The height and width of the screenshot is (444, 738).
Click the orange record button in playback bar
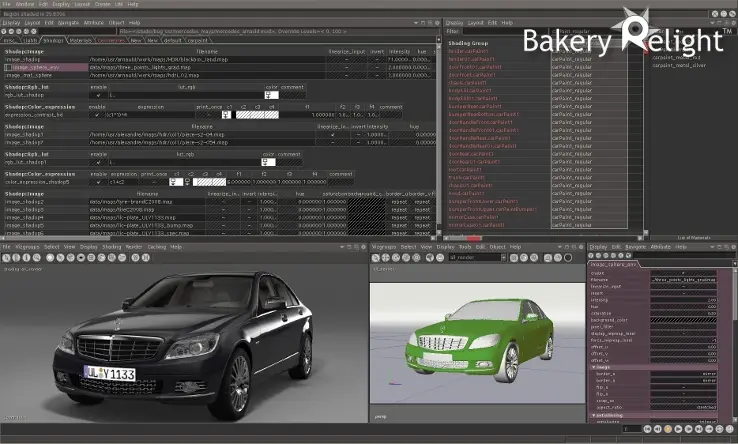668,429
